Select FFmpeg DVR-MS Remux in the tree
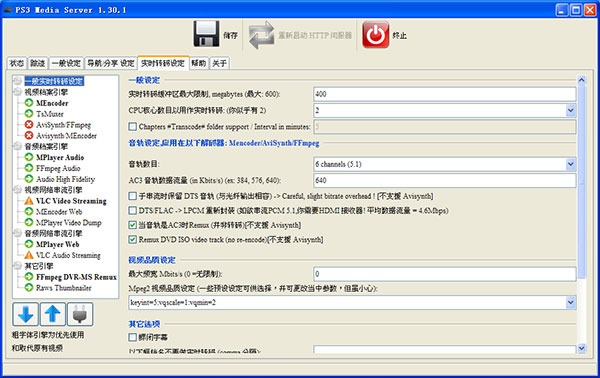This screenshot has width=600, height=378. coord(76,277)
